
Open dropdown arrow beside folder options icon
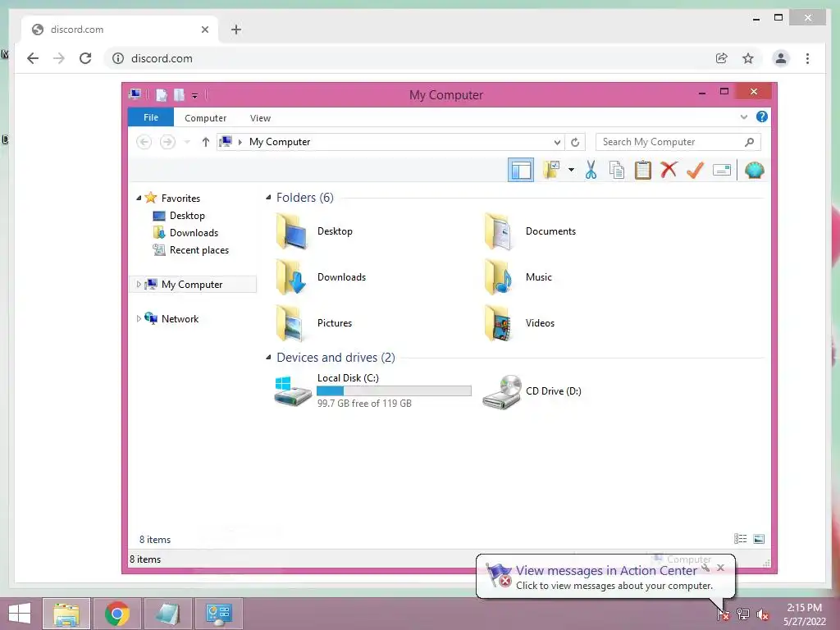pos(571,171)
